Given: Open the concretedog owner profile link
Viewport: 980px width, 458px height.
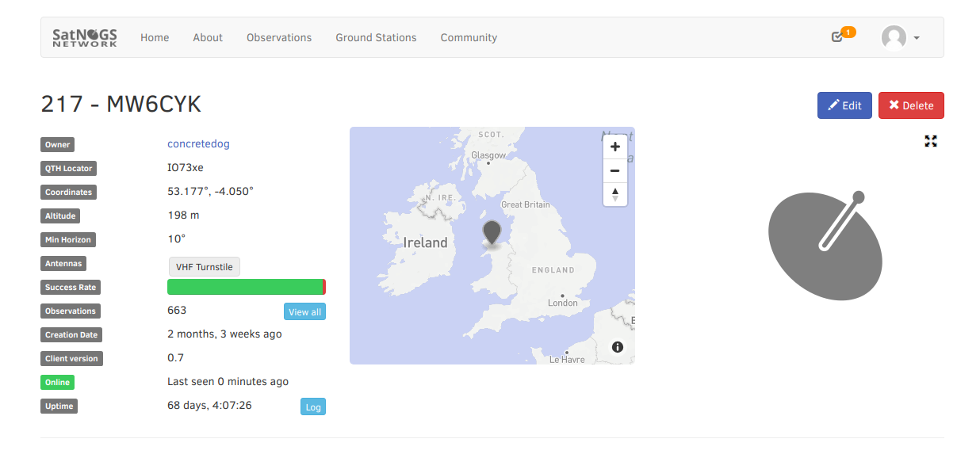Looking at the screenshot, I should click(198, 144).
